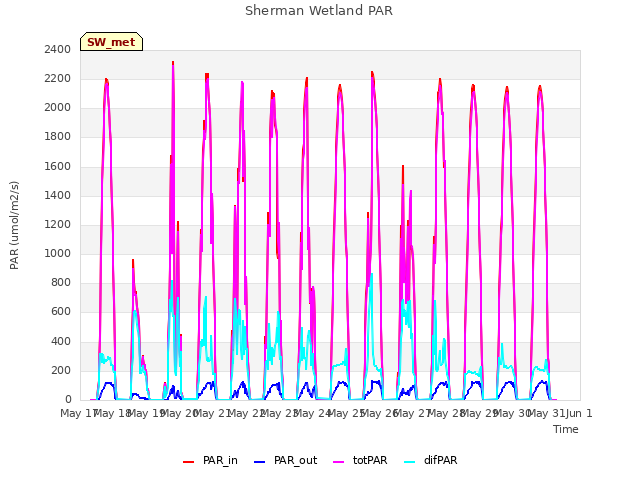Click the cyan difPAR legend color marker
Viewport: 640px width, 480px height.
click(409, 462)
